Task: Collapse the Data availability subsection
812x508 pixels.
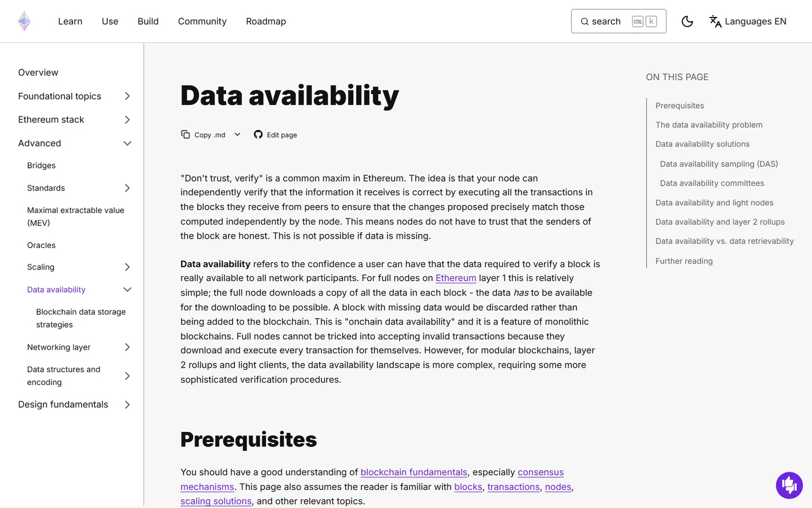Action: click(128, 290)
